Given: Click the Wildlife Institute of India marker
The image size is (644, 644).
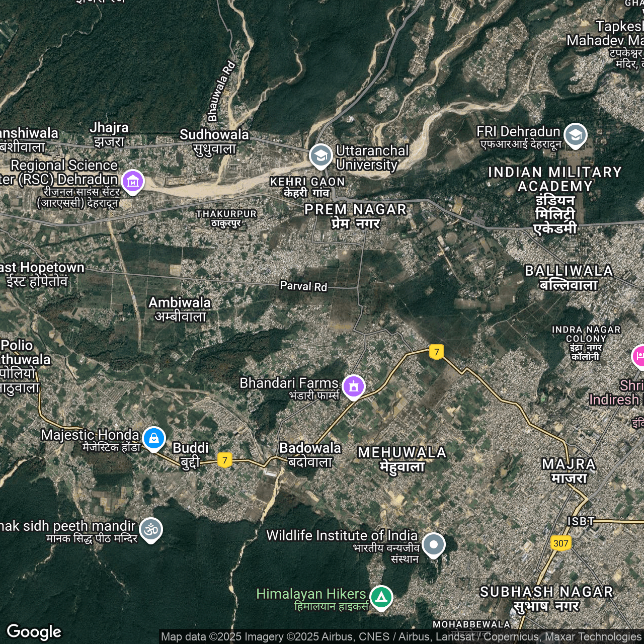Looking at the screenshot, I should [x=433, y=544].
